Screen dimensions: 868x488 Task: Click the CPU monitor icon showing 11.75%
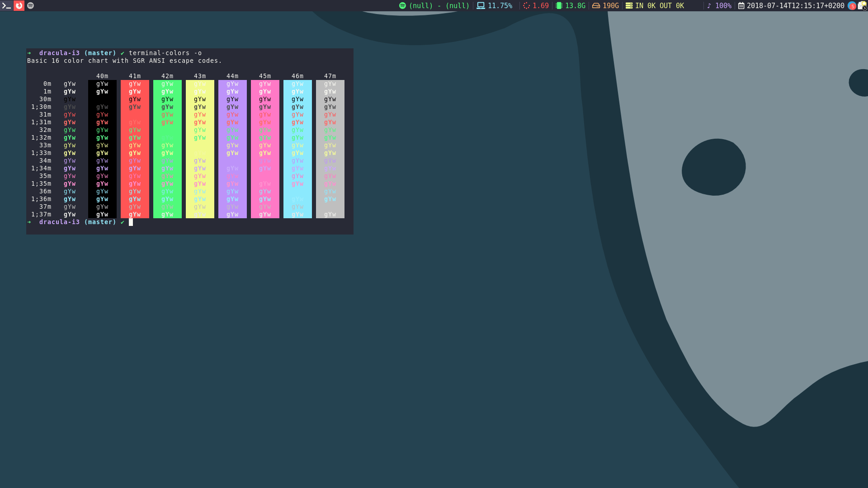tap(480, 6)
